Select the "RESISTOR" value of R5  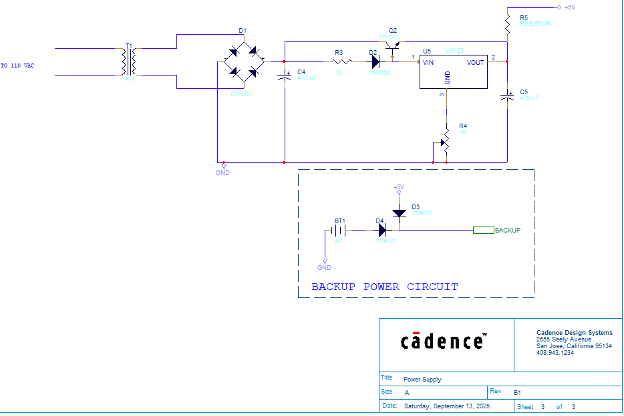tap(535, 24)
